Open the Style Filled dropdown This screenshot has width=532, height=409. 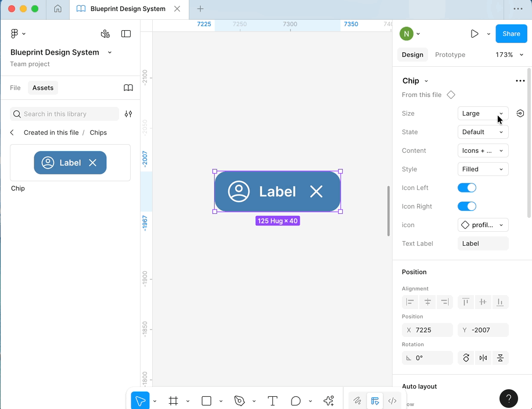tap(483, 169)
